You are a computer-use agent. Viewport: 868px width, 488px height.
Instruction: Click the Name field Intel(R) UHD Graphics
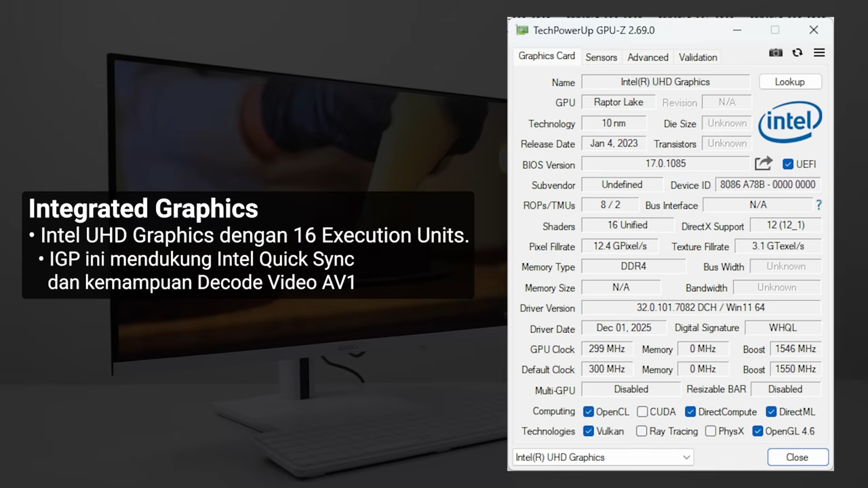pos(665,82)
